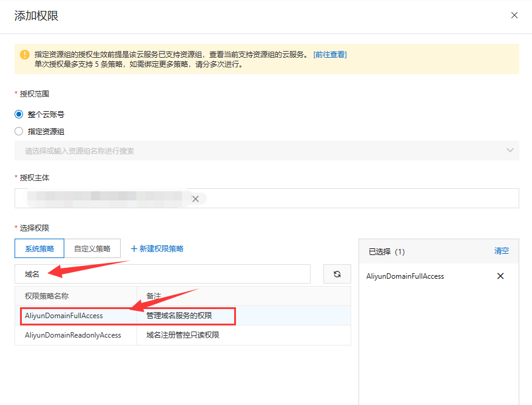Screen dimensions: 532x405
Task: Select the 指定资源组 radio option
Action: [x=19, y=131]
